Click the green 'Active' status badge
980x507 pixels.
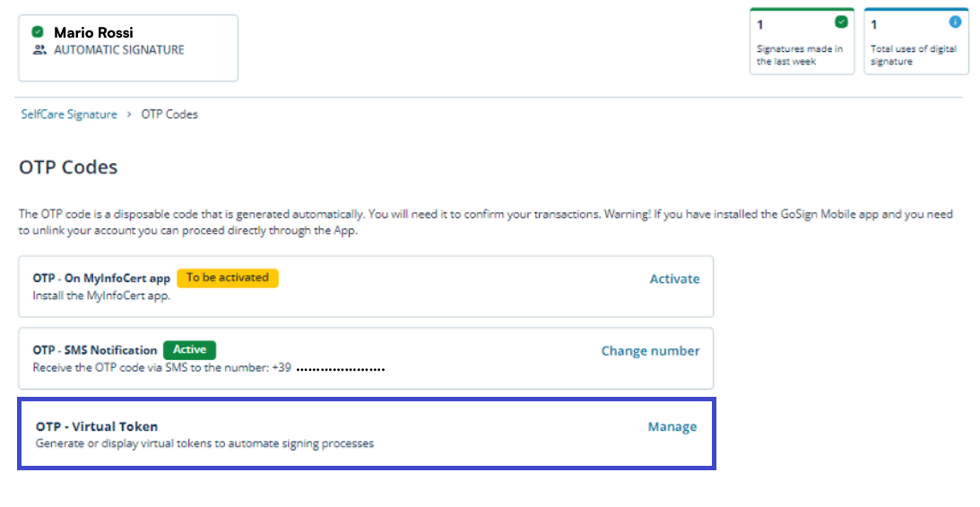(189, 350)
